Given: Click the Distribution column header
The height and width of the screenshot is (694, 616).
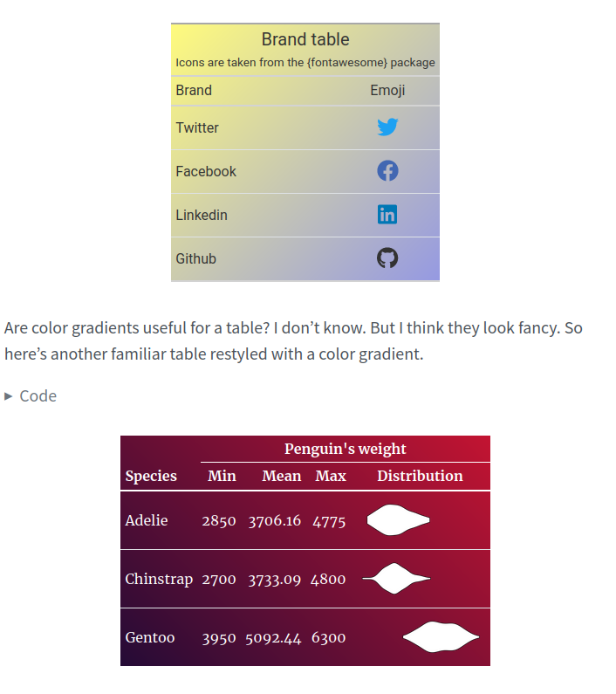Looking at the screenshot, I should (420, 476).
